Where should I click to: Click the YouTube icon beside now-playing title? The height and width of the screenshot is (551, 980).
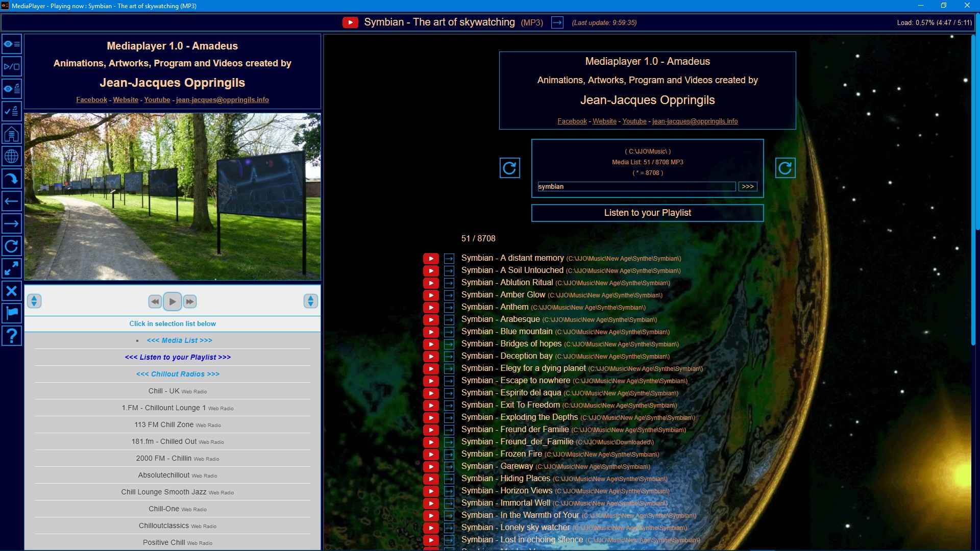pyautogui.click(x=350, y=22)
